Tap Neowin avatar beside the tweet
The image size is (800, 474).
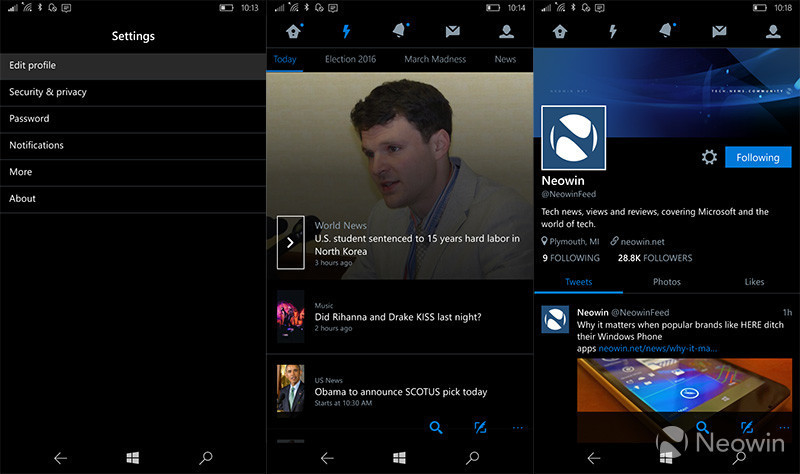click(555, 319)
